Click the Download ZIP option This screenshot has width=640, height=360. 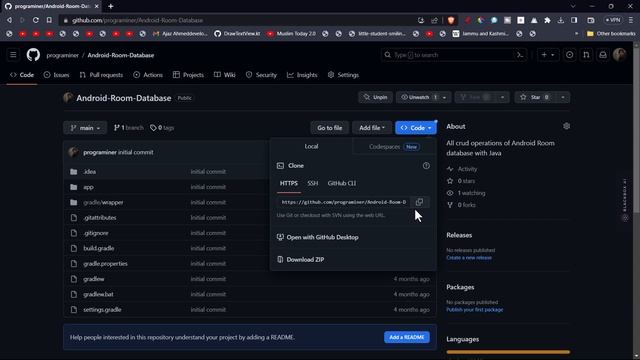click(305, 259)
